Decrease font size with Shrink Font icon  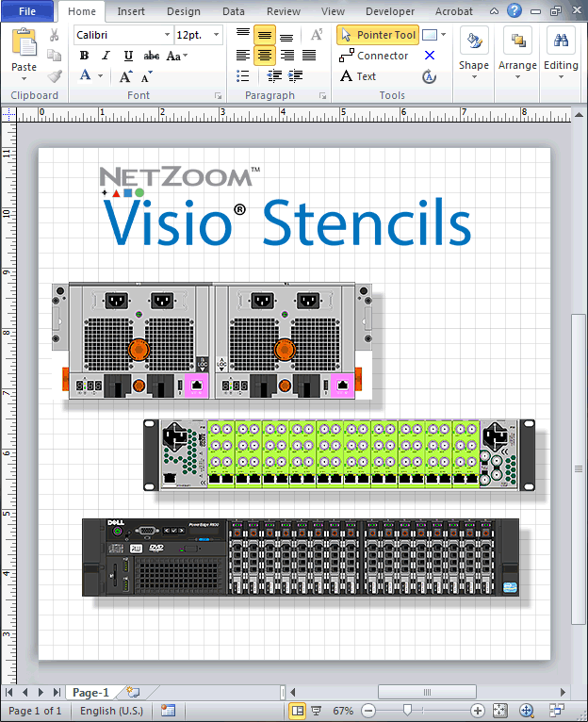click(146, 76)
